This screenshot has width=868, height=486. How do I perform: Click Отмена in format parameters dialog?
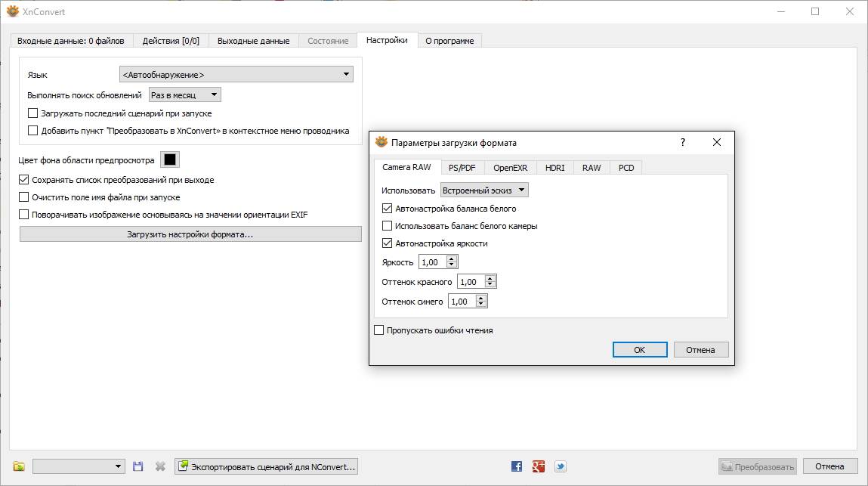tap(701, 350)
